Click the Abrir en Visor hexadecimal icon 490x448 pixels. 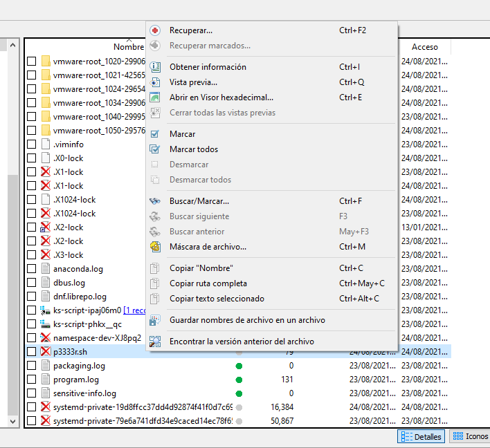pyautogui.click(x=156, y=97)
